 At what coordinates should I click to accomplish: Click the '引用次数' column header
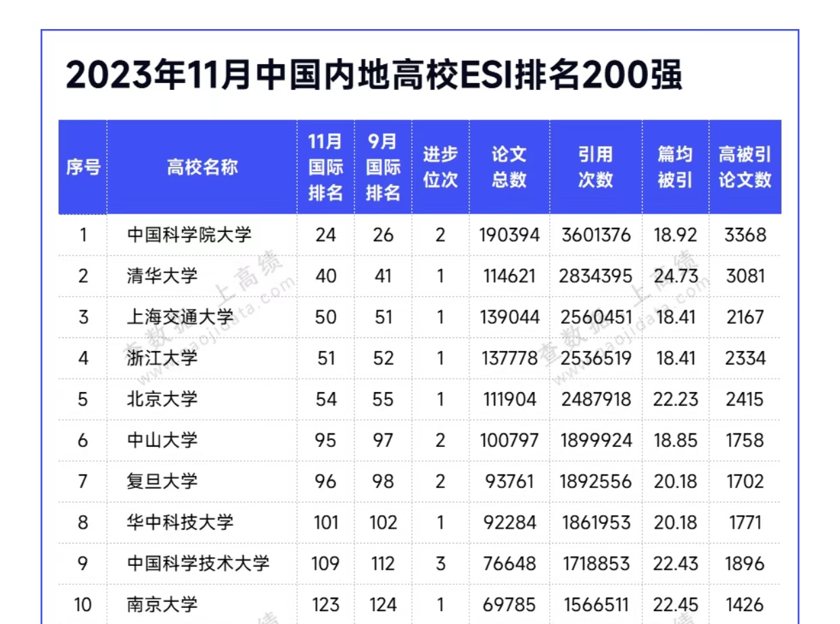595,167
